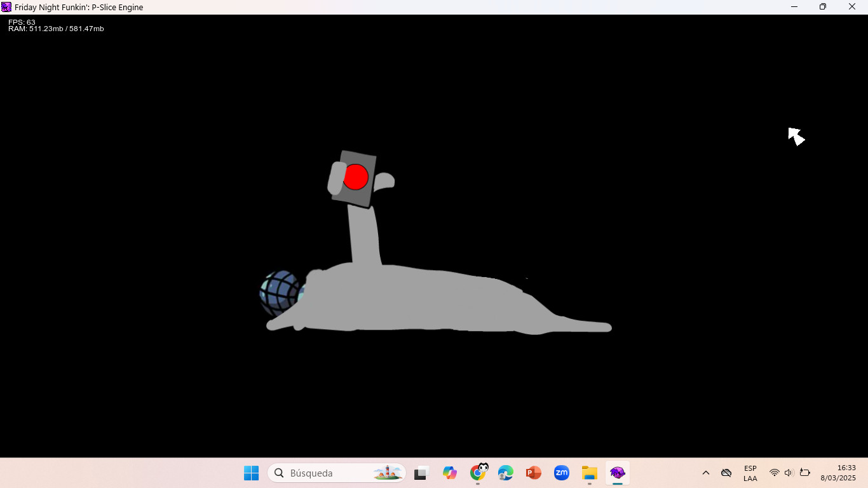This screenshot has width=868, height=488.
Task: Open the Wi-Fi network settings
Action: coord(774,473)
